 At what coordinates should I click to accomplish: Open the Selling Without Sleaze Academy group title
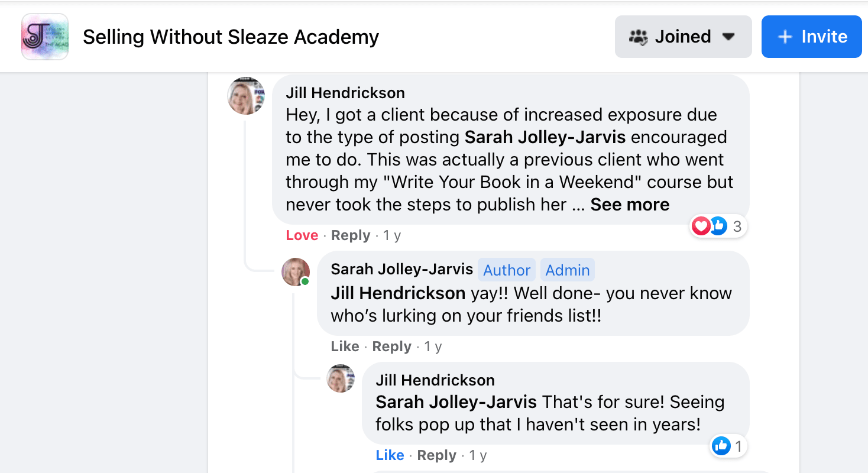pyautogui.click(x=231, y=37)
